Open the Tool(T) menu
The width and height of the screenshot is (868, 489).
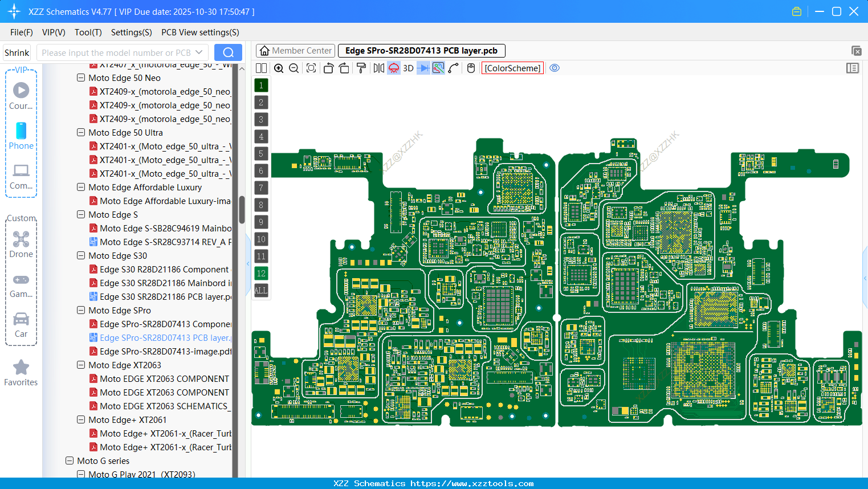88,32
